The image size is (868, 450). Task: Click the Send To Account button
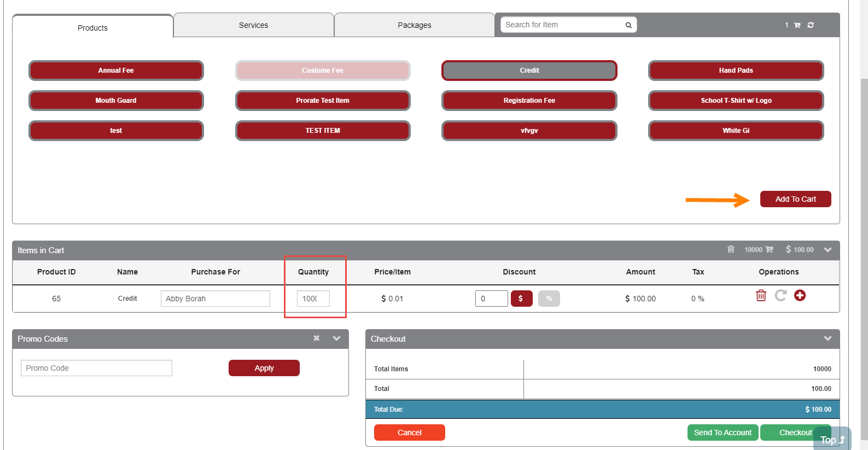pyautogui.click(x=723, y=433)
